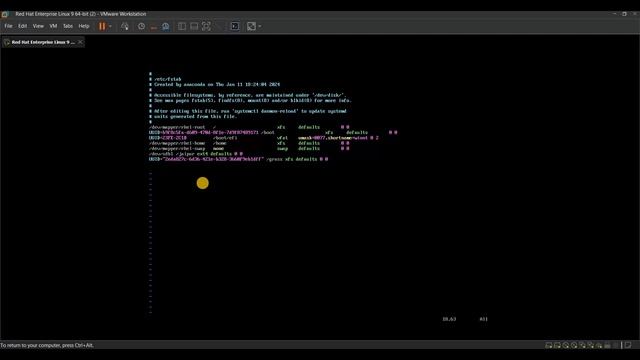The image size is (640, 360).
Task: Open the console view icon
Action: tap(235, 26)
